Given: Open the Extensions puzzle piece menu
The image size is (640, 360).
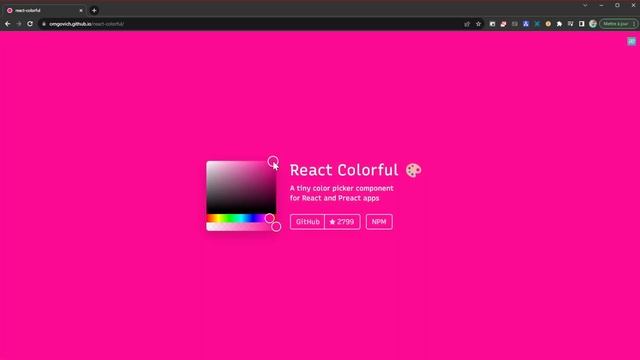Looking at the screenshot, I should click(559, 24).
